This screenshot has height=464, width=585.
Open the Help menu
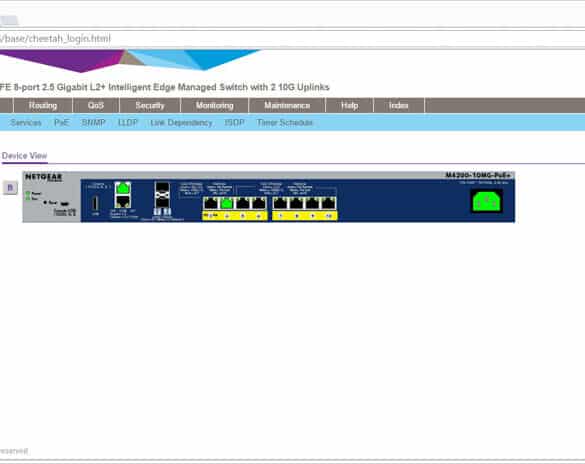350,106
